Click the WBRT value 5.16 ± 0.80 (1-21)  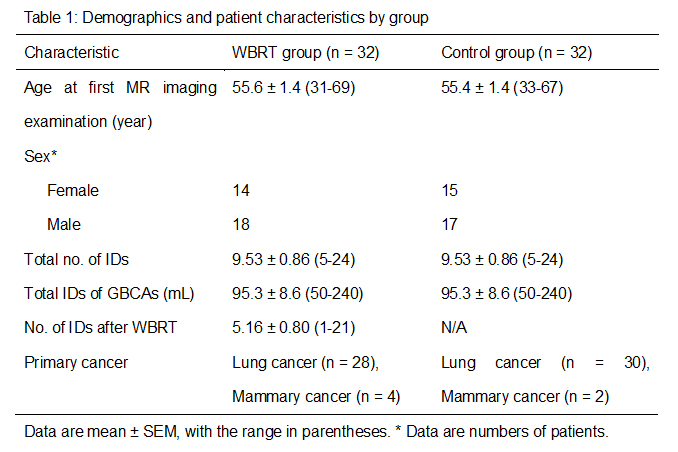click(293, 328)
